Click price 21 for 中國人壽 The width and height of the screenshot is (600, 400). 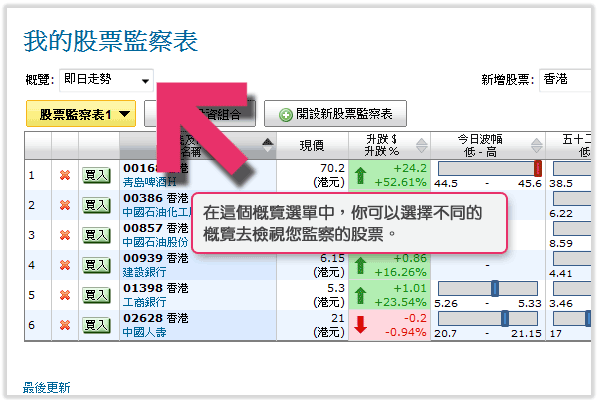pyautogui.click(x=338, y=318)
